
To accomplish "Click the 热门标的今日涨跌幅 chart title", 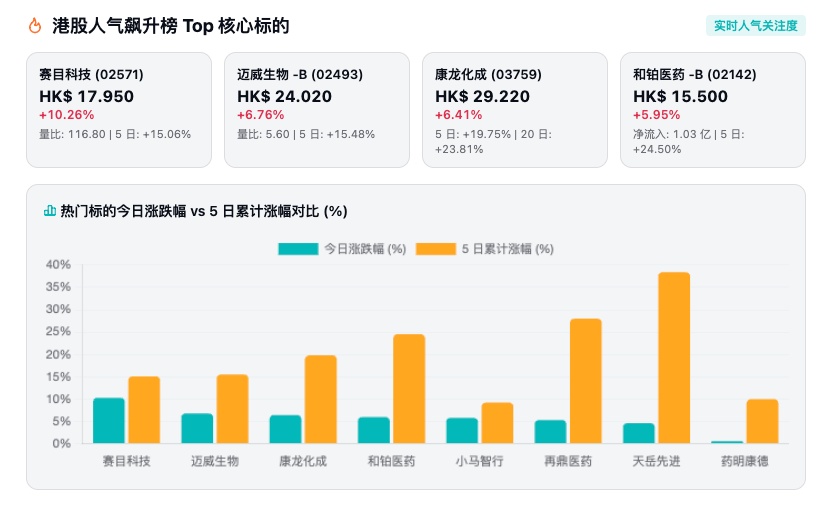I will point(204,211).
